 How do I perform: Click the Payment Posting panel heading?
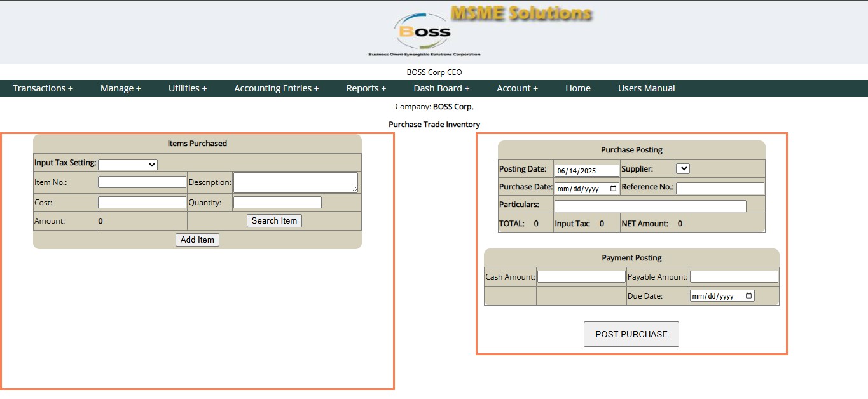click(631, 258)
